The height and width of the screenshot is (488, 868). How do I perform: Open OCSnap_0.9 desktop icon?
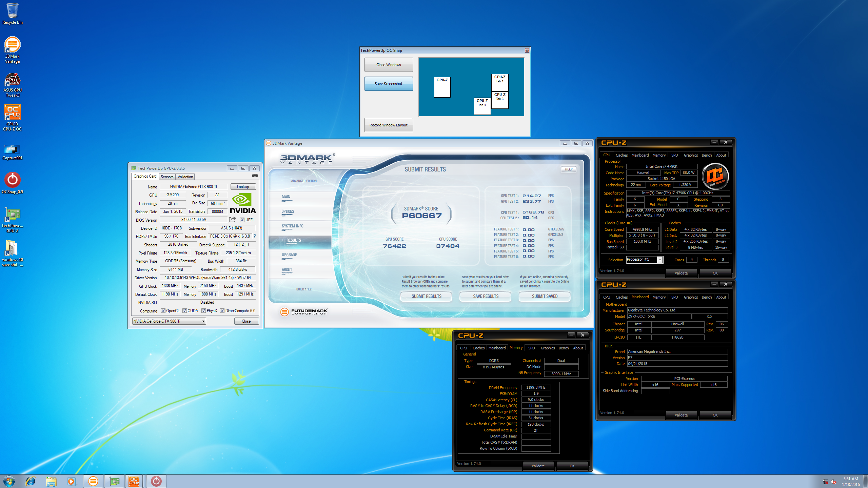(12, 183)
